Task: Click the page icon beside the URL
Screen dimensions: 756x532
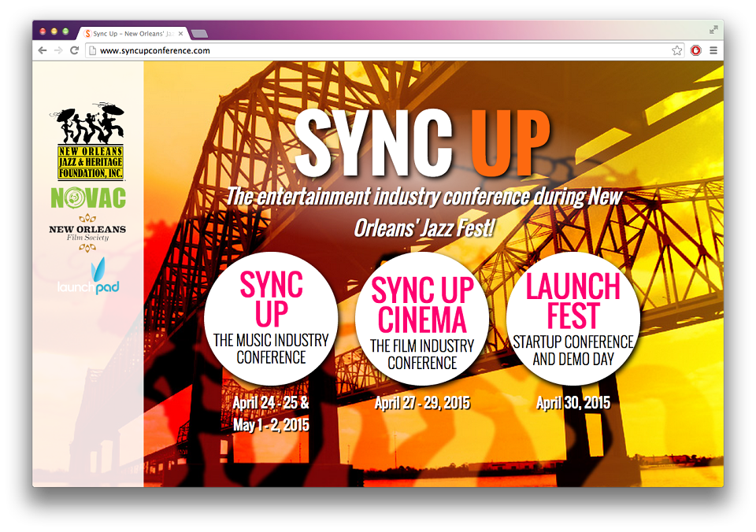Action: 93,50
